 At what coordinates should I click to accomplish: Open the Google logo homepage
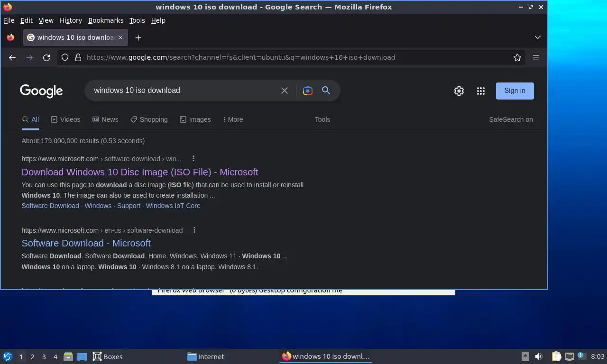(41, 91)
